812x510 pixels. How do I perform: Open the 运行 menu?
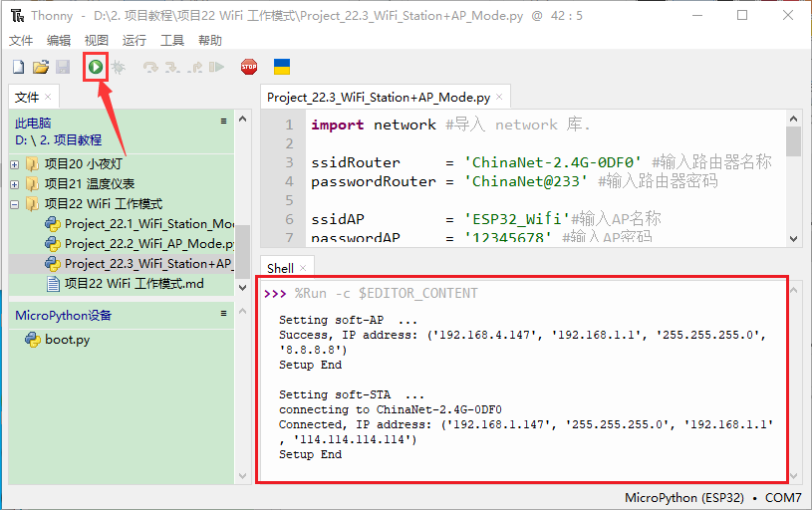[x=135, y=41]
